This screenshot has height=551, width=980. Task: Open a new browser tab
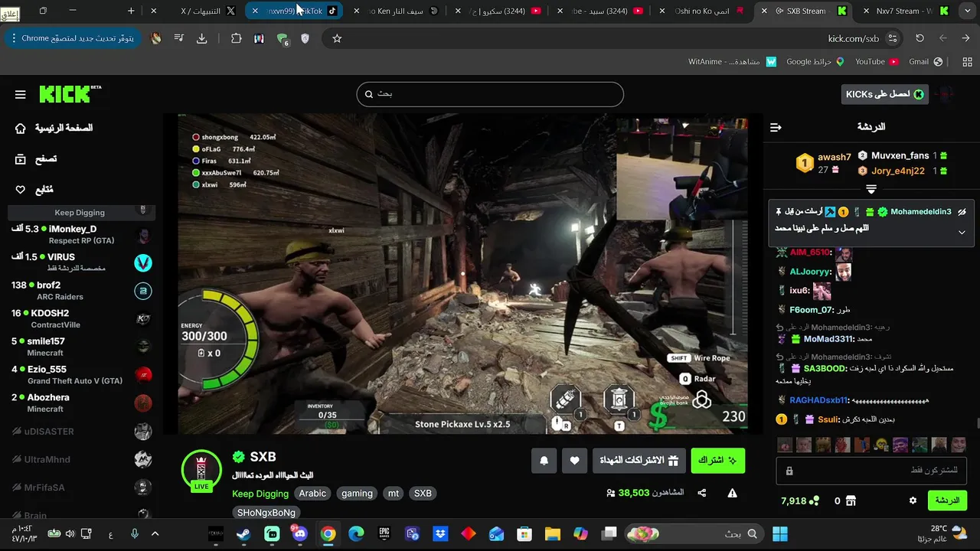[x=131, y=11]
